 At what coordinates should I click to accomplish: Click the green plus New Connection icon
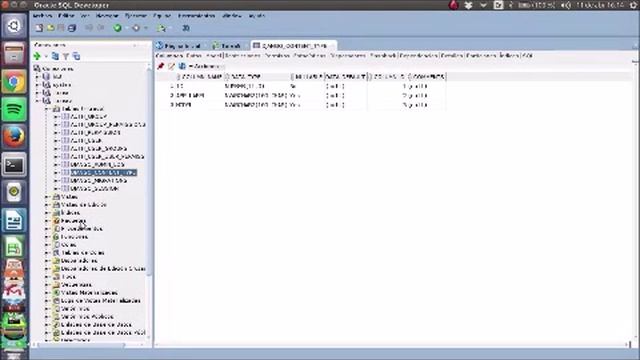point(37,56)
